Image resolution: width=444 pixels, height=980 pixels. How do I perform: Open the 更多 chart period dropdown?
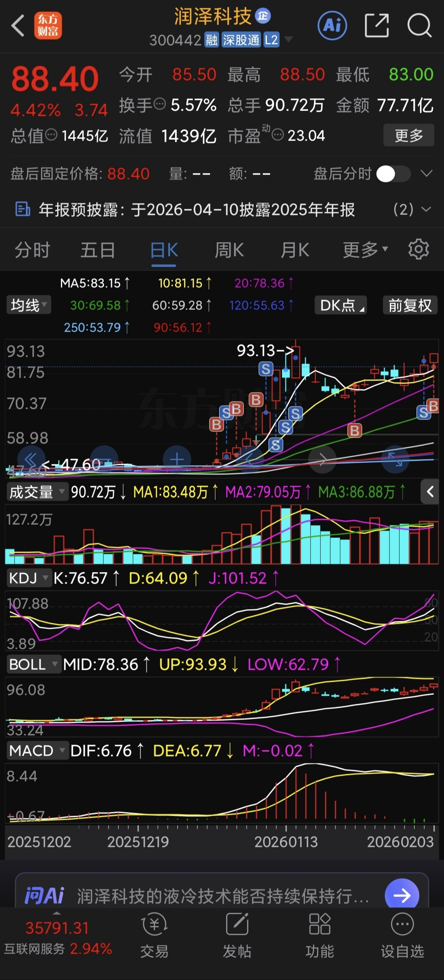(365, 249)
